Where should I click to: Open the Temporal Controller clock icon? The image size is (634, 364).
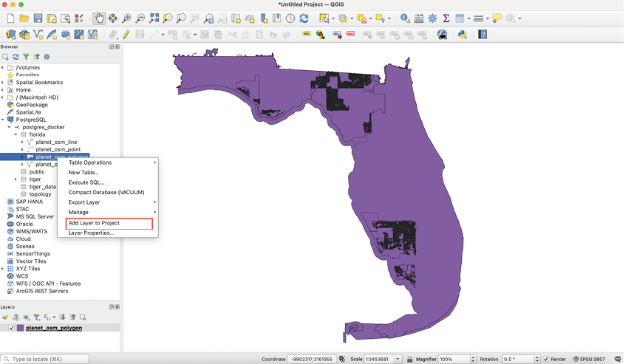coord(290,18)
